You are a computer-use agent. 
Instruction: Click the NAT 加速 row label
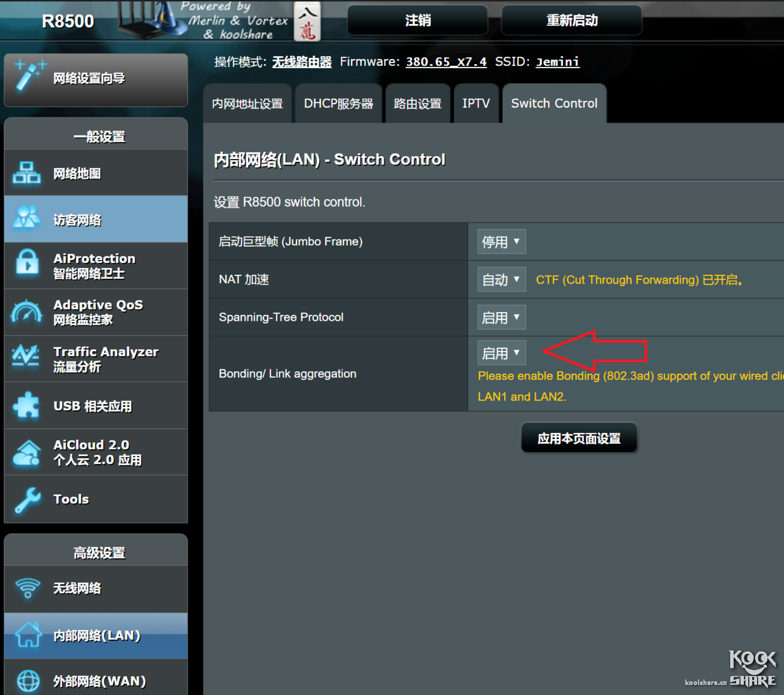click(x=244, y=279)
